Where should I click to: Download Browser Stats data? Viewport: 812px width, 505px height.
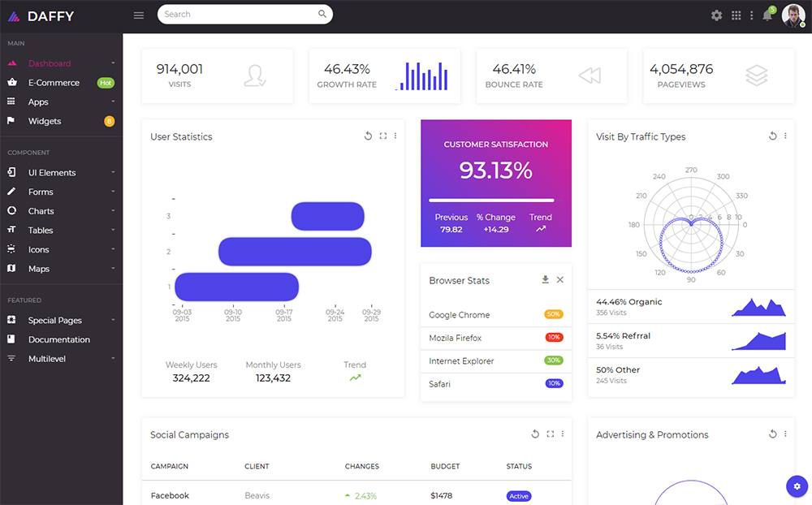coord(545,279)
